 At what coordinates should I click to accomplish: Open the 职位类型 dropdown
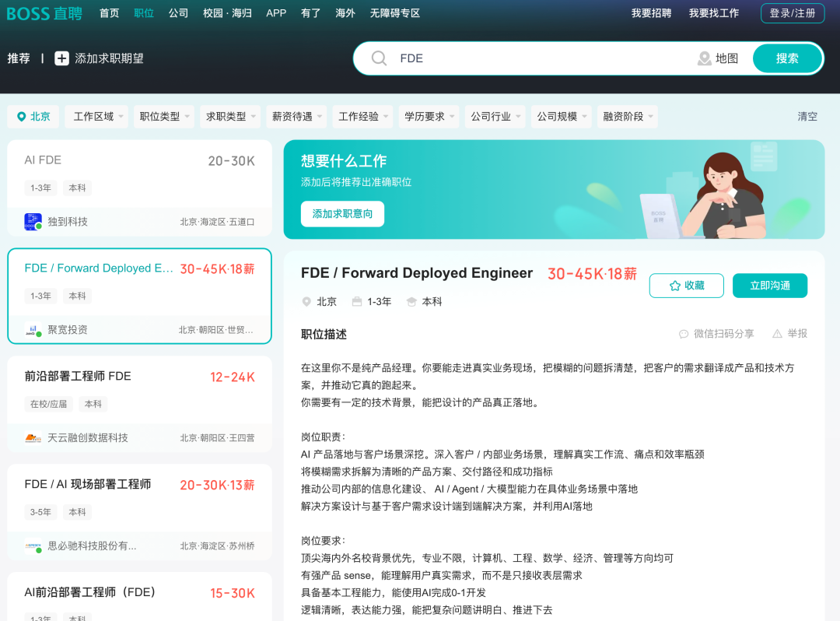click(x=163, y=116)
